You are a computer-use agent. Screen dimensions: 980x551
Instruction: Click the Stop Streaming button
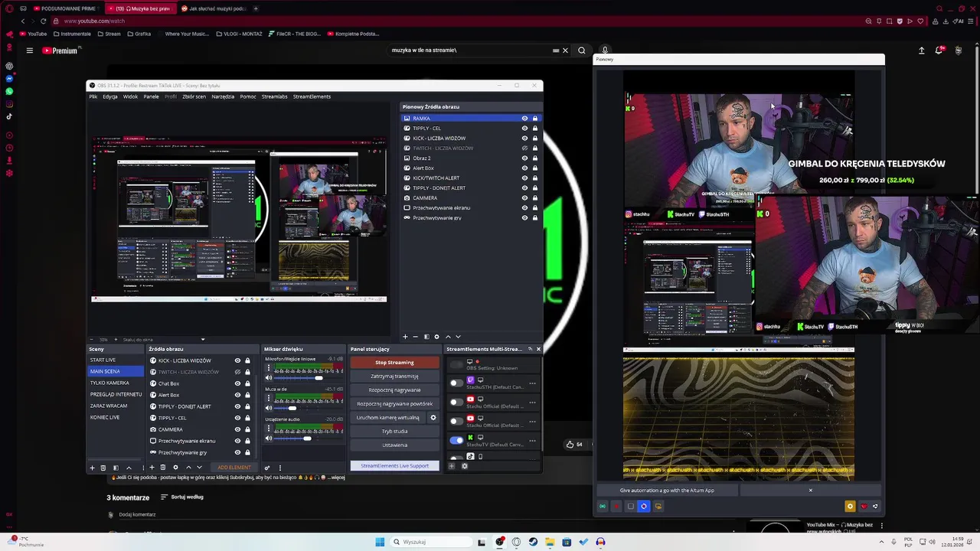pos(394,363)
